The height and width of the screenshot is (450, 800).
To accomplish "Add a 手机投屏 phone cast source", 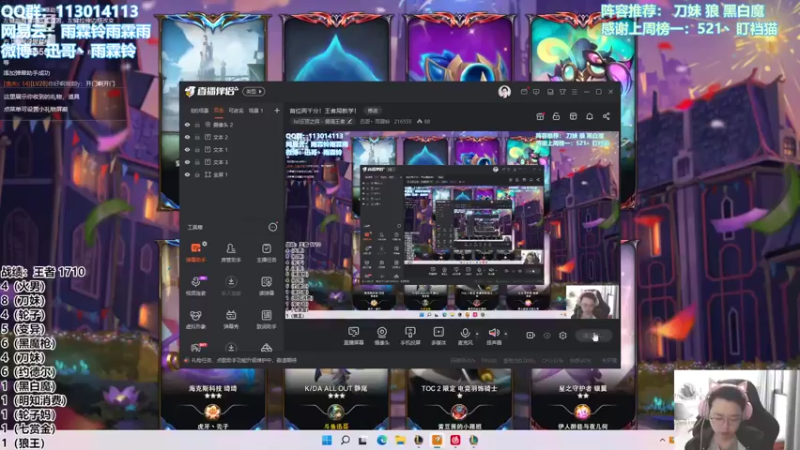I will point(410,336).
